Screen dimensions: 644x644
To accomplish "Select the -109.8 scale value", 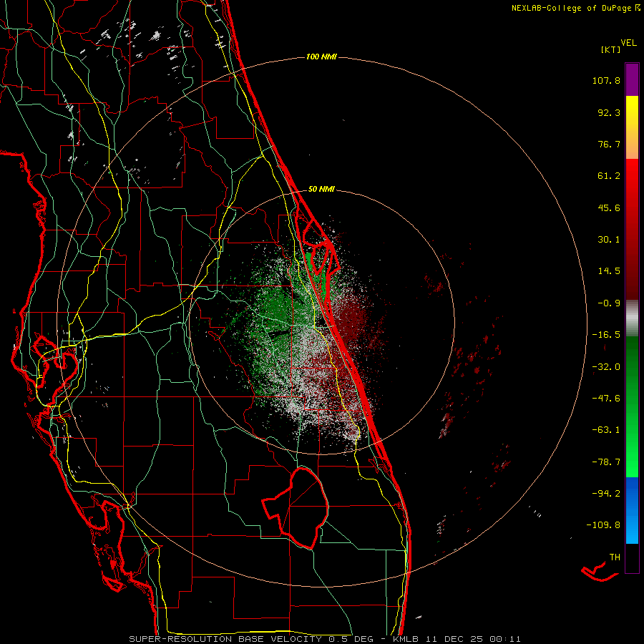I will click(603, 525).
